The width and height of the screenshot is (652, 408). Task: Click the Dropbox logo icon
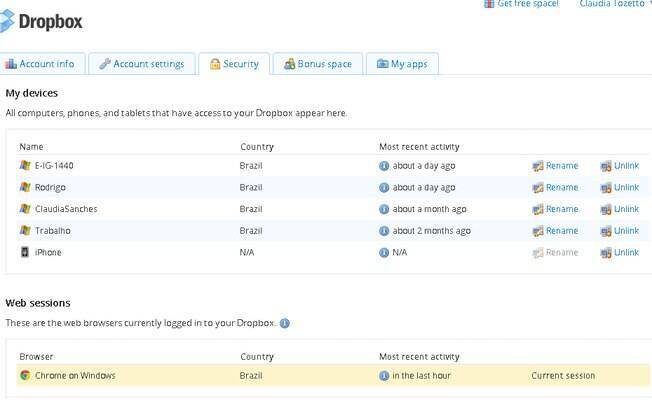click(x=7, y=21)
